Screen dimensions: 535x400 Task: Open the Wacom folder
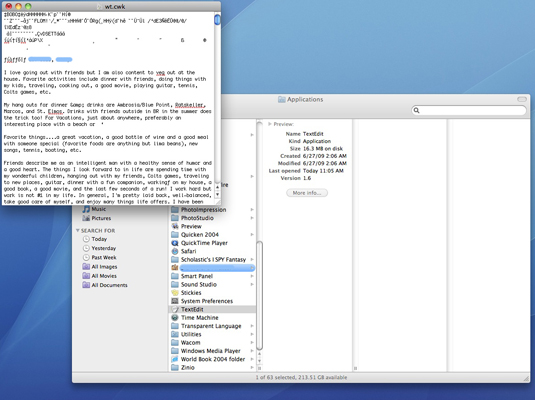pos(190,342)
